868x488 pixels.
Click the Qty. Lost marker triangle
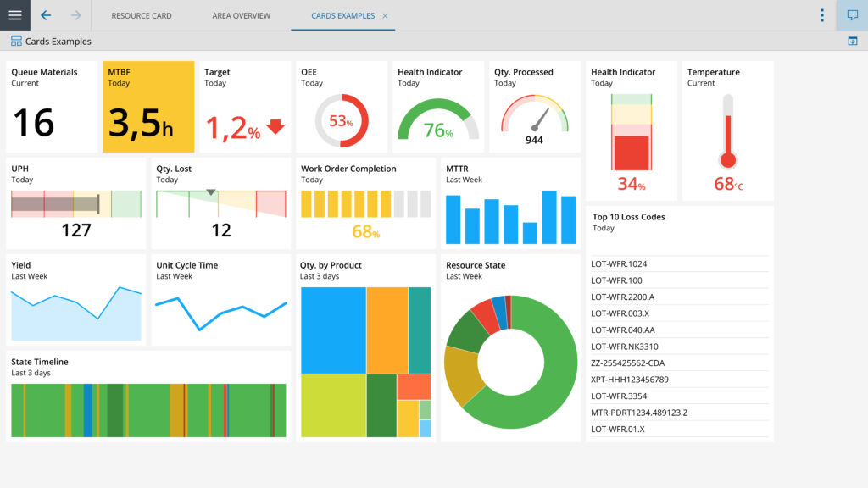211,193
